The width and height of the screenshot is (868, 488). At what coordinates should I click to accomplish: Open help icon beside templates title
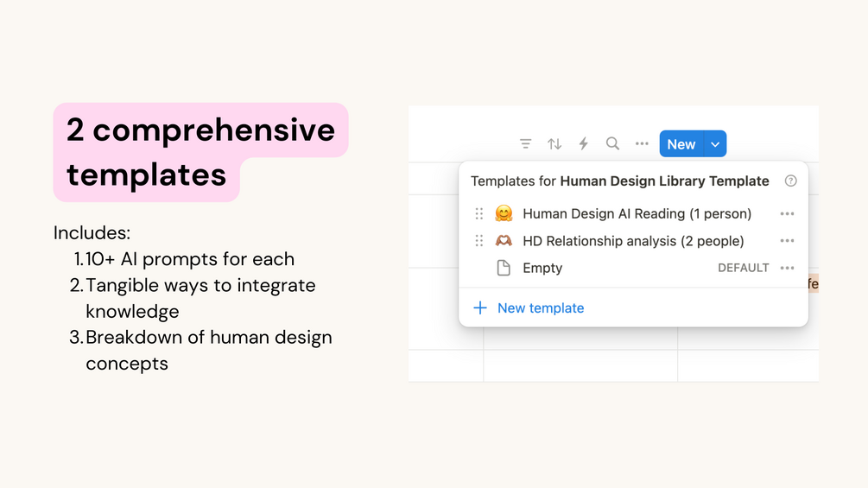tap(790, 181)
